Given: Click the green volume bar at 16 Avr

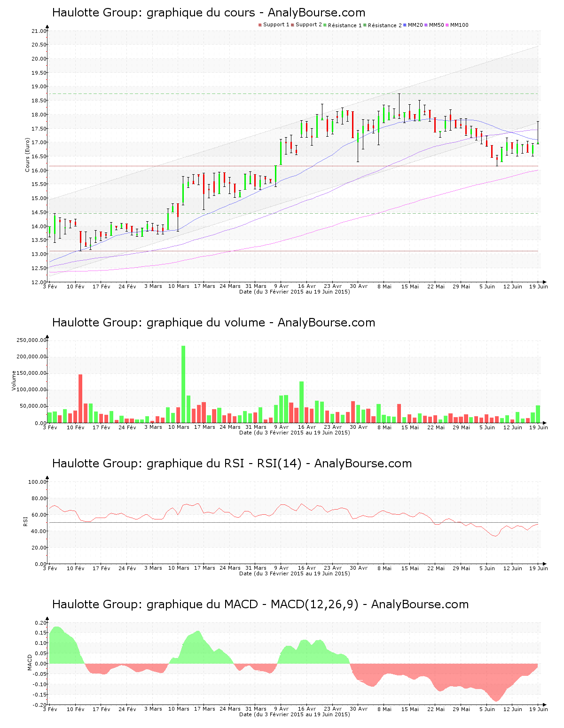Looking at the screenshot, I should click(x=302, y=402).
